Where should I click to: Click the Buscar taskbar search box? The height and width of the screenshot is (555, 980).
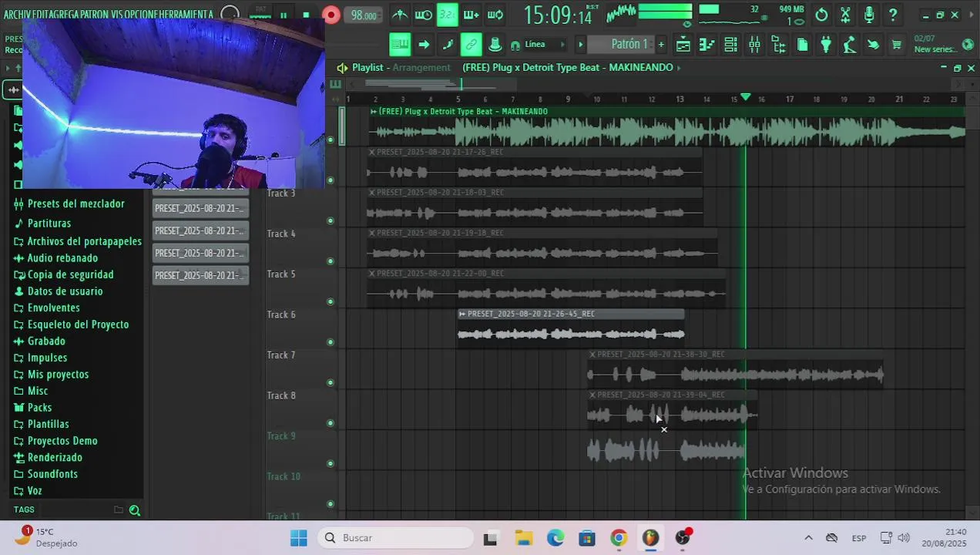pos(395,538)
